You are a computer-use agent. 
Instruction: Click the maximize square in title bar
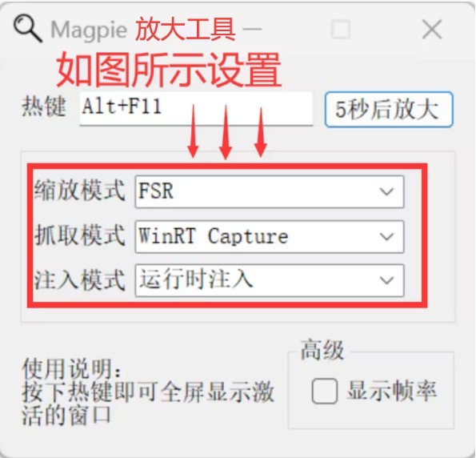click(x=341, y=30)
